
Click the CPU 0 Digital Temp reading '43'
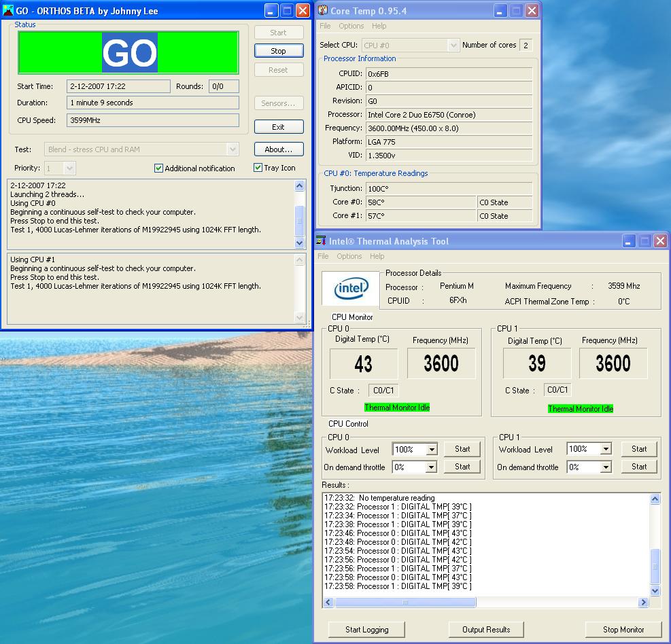click(x=363, y=363)
